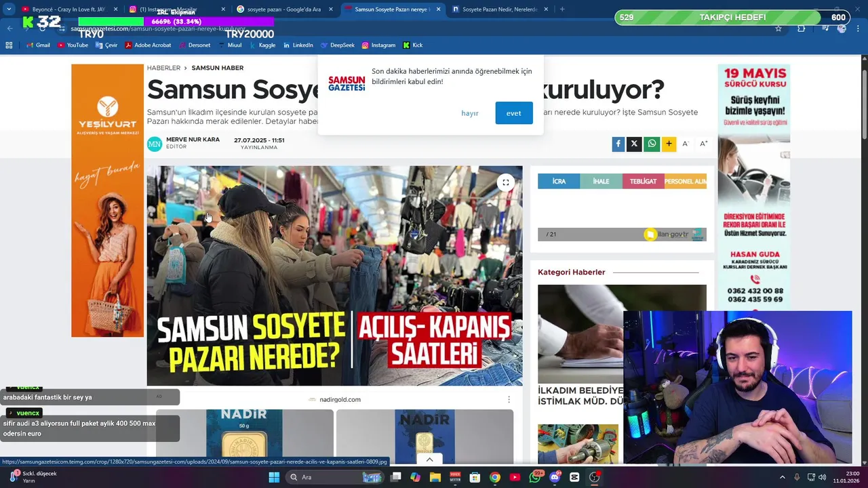The height and width of the screenshot is (488, 868).
Task: Open the LinkedIn bookmark
Action: point(298,45)
